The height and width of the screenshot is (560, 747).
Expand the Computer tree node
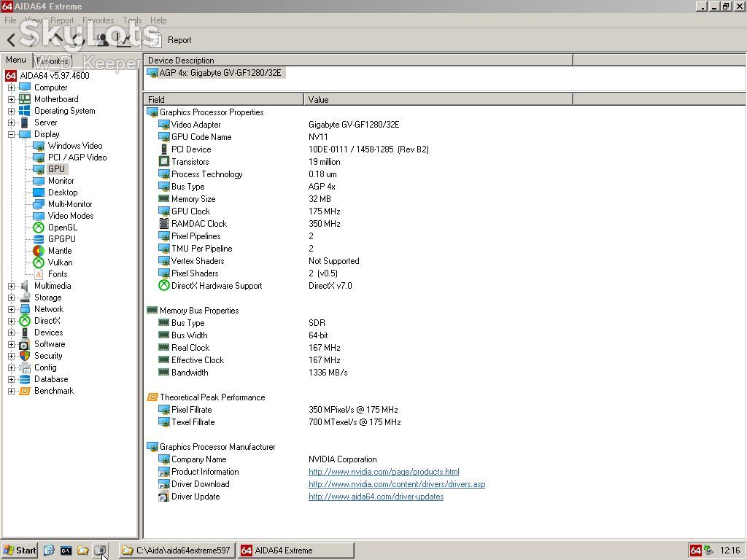click(12, 87)
